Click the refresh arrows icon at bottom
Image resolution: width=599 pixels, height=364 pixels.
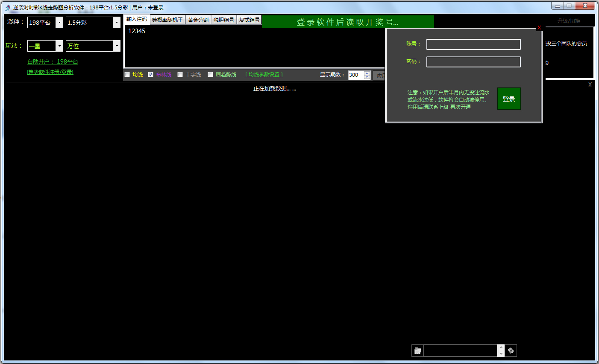tap(511, 351)
